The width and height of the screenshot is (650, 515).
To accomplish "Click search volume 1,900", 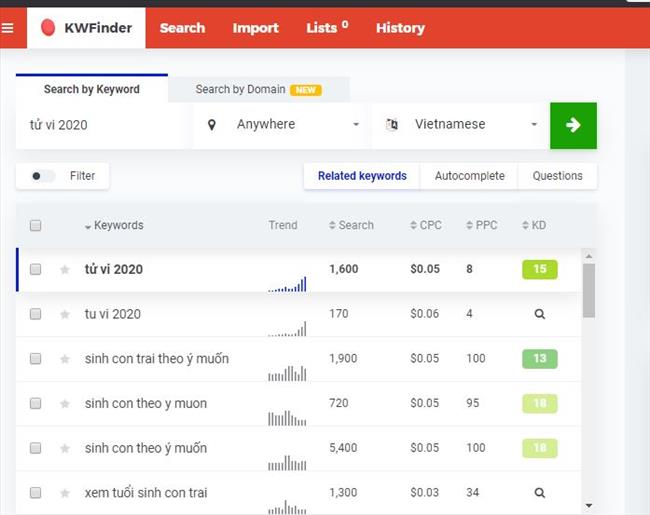I will (x=343, y=358).
